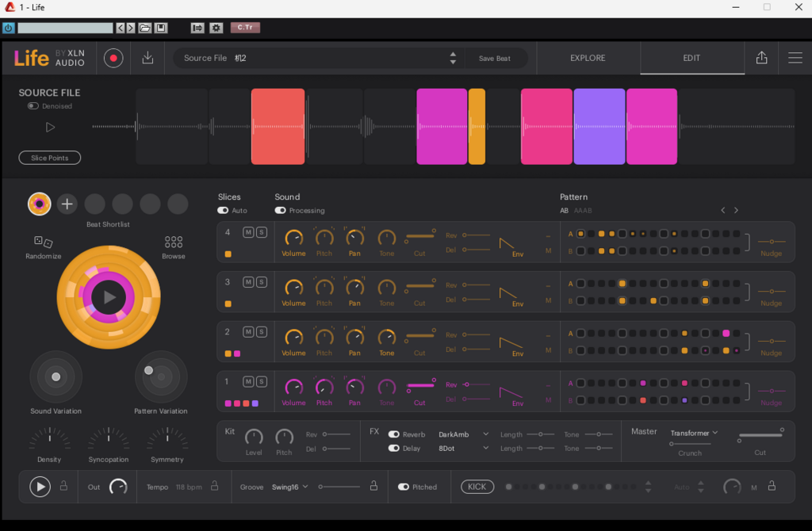The height and width of the screenshot is (531, 812).
Task: Click the Pattern Variation pad
Action: 161,376
